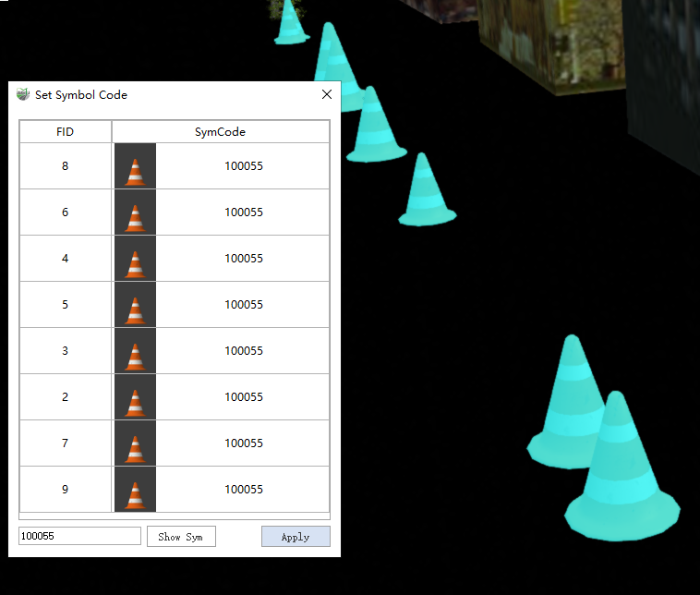
Task: Click the cone icon in FID 6 row
Action: [x=135, y=213]
